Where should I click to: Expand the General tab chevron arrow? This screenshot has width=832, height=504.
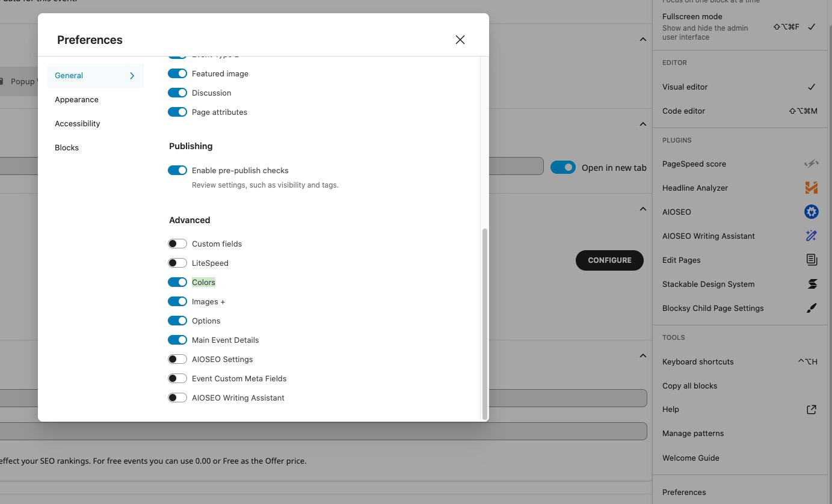(132, 76)
